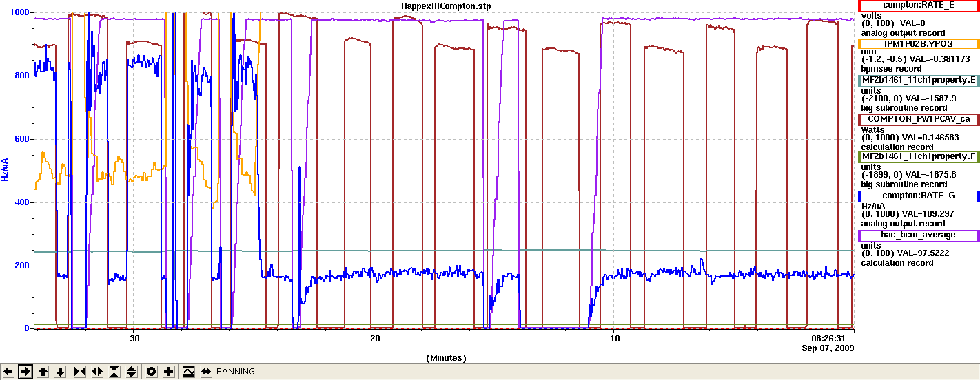The height and width of the screenshot is (380, 980).
Task: Click the horizontal zoom-out diamond icon
Action: pos(96,372)
